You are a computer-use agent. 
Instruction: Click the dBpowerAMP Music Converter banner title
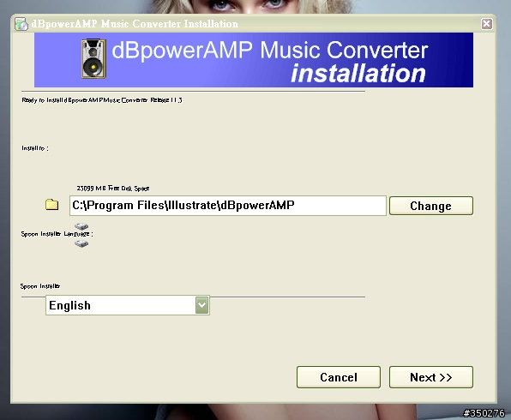[x=270, y=50]
